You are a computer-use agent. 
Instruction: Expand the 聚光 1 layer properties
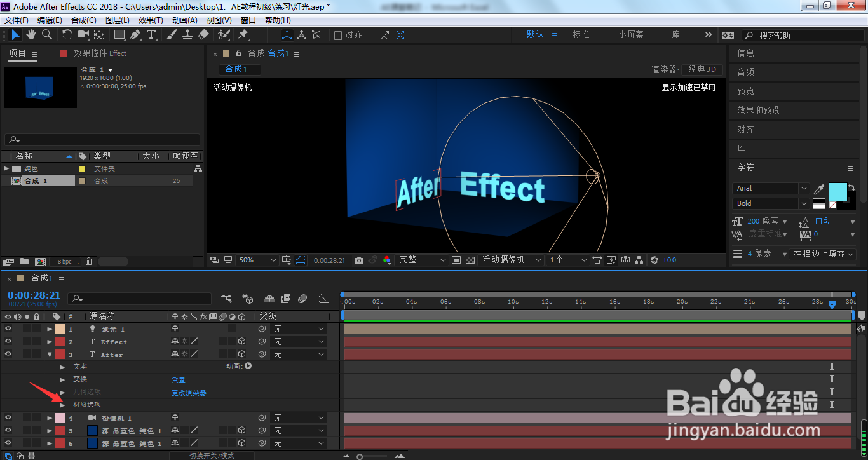50,328
